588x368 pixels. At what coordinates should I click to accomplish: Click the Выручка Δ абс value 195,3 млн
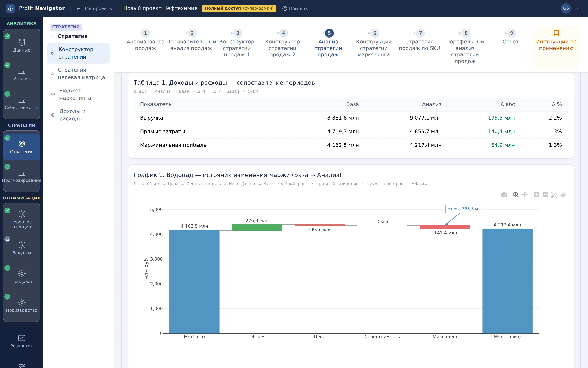(501, 118)
